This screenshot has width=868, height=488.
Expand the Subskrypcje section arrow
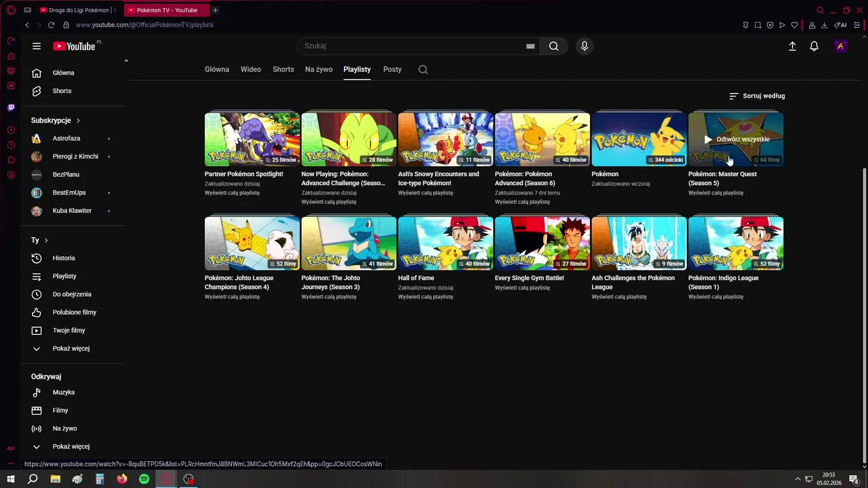click(x=78, y=120)
